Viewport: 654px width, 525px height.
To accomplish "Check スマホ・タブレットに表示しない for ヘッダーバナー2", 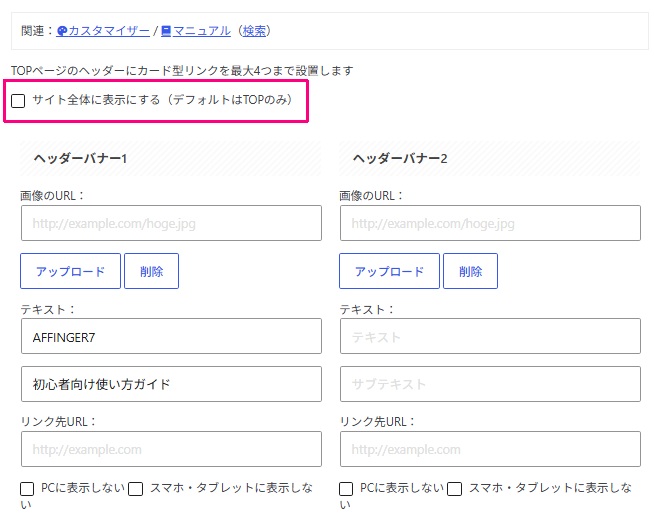I will 455,489.
